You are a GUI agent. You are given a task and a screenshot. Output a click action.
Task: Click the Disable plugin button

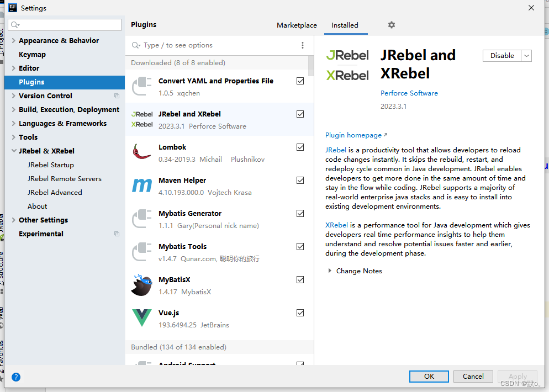[502, 56]
